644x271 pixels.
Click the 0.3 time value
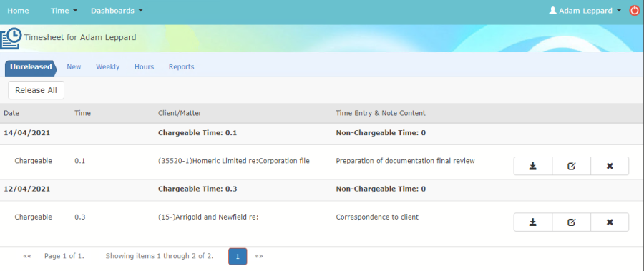coord(79,217)
